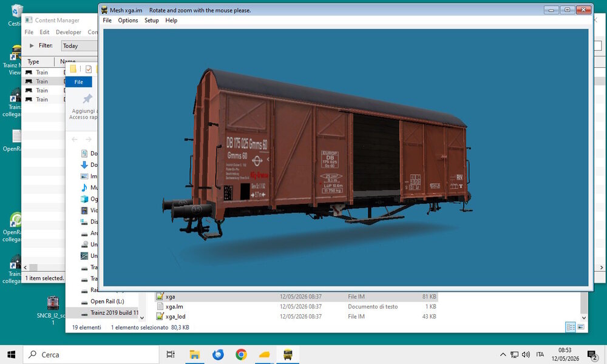Open the volume control tray icon
This screenshot has width=607, height=364.
[526, 354]
